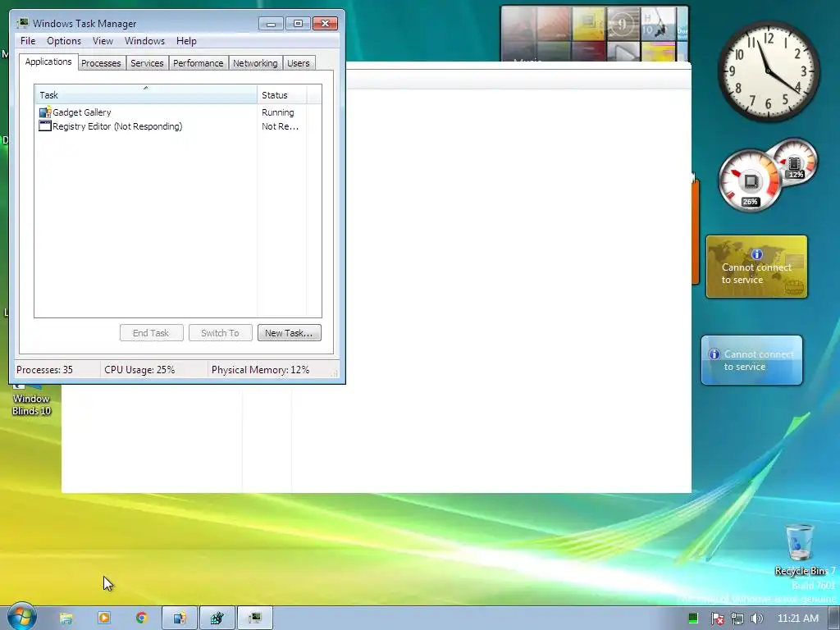Launch Windows Media Player from taskbar
Screen dimensions: 840x630
pyautogui.click(x=104, y=619)
